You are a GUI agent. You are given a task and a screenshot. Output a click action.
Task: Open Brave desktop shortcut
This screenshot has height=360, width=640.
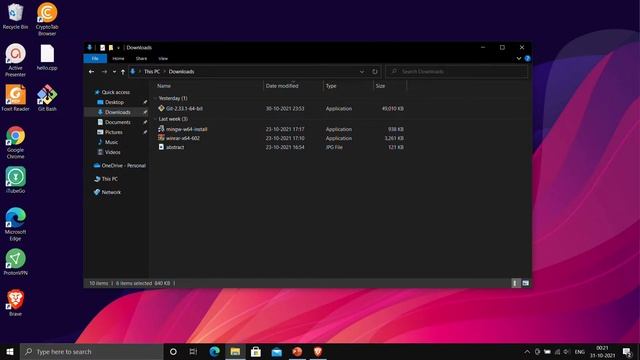pos(15,303)
